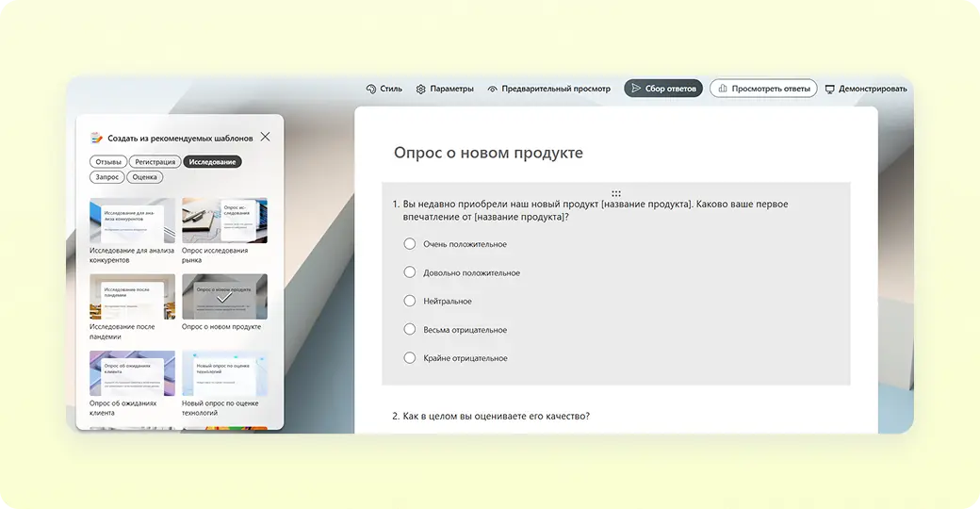Viewport: 980px width, 509px height.
Task: Open the Запрос template category
Action: tap(106, 177)
